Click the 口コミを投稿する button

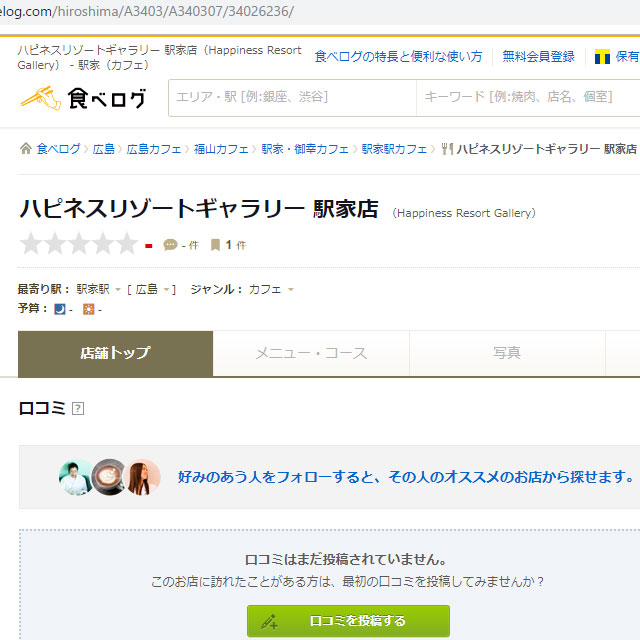pos(348,621)
